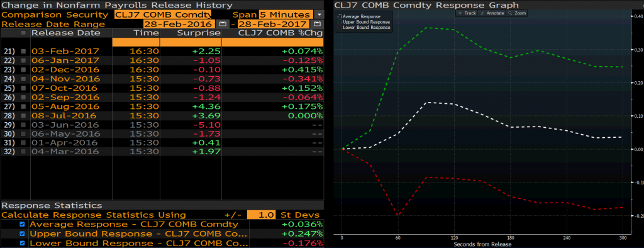644x248 pixels.
Task: Toggle checkbox for the 03-Jun-2016 release
Action: pyautogui.click(x=23, y=125)
